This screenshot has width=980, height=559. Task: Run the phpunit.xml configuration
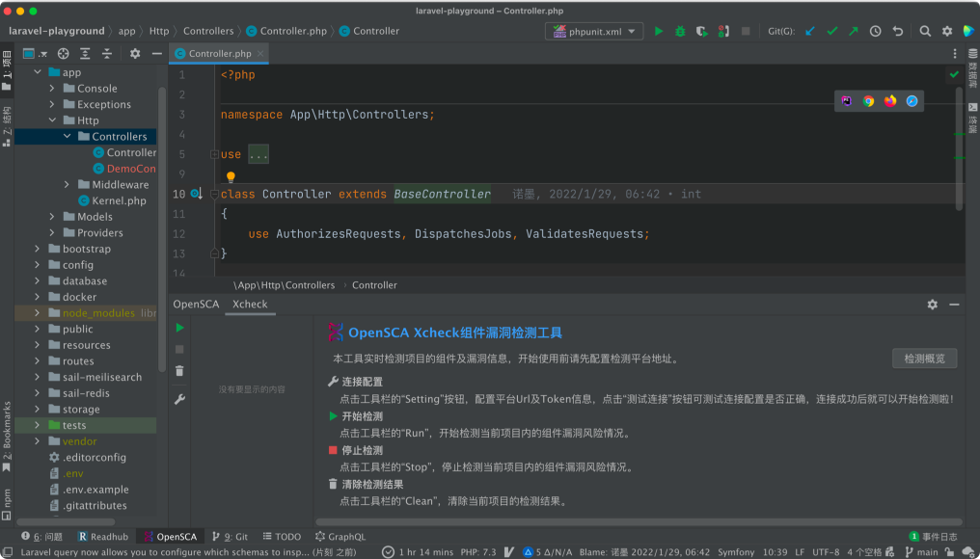[659, 31]
